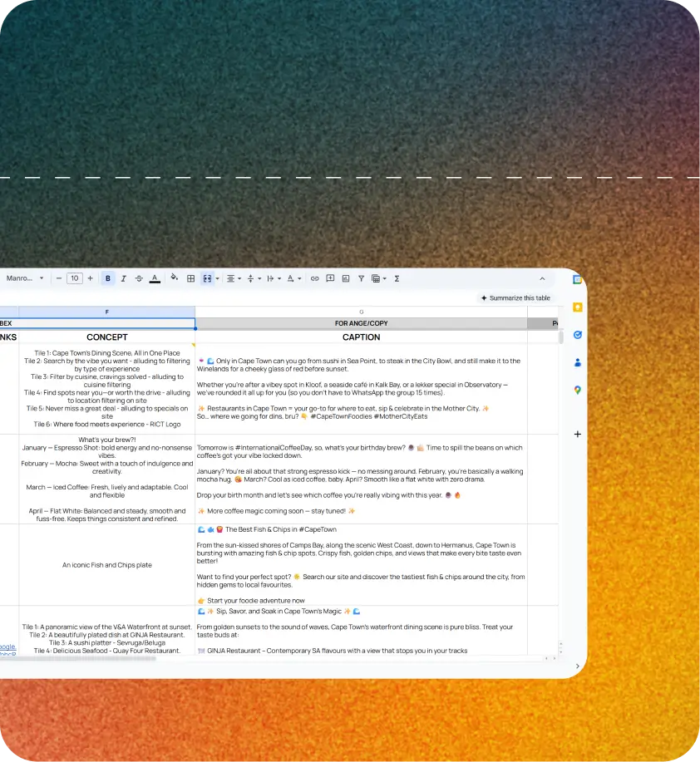Insert a chart from the toolbar
Image resolution: width=700 pixels, height=762 pixels.
[345, 278]
